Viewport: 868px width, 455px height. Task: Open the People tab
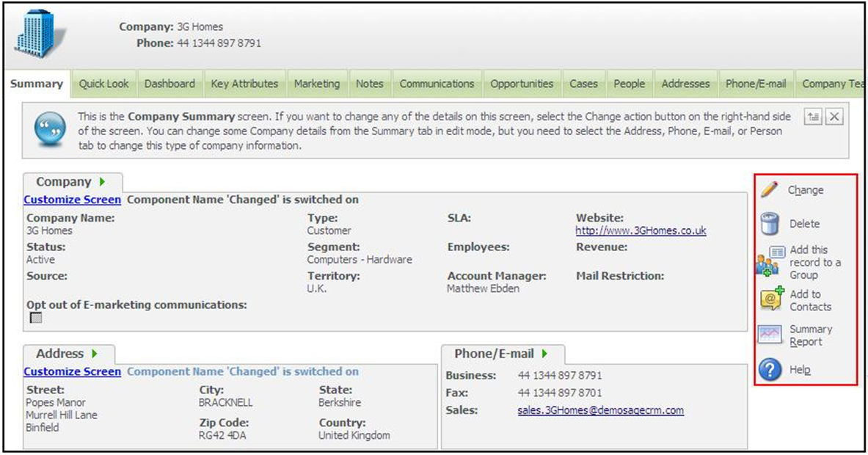pyautogui.click(x=630, y=84)
